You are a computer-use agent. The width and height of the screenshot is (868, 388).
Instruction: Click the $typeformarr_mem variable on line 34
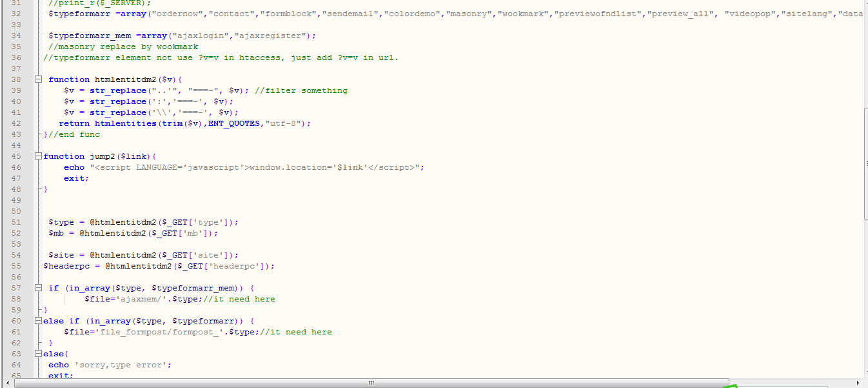tap(90, 36)
